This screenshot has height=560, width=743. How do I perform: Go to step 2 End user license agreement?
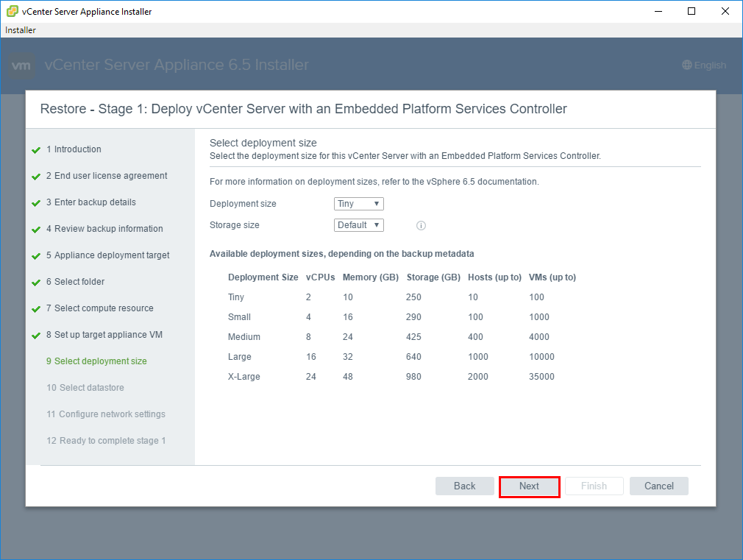point(107,176)
